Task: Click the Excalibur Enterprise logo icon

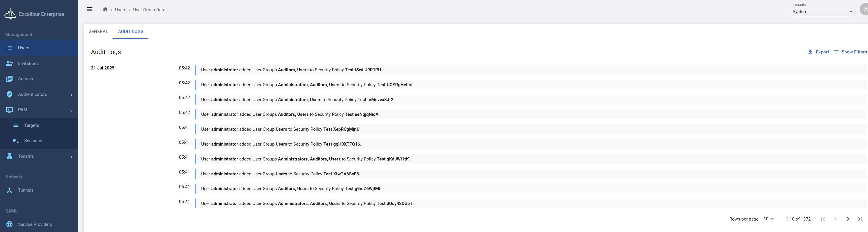Action: click(10, 14)
